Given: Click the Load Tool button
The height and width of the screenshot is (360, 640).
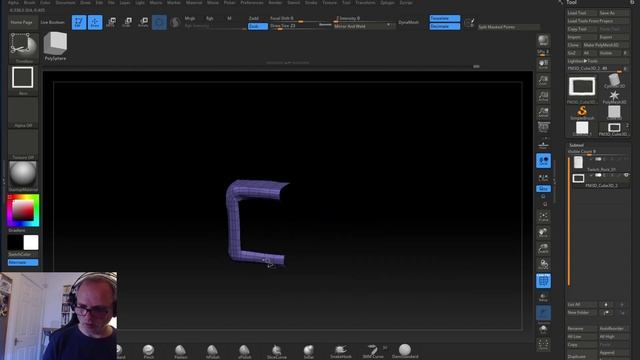Looking at the screenshot, I should coord(582,13).
